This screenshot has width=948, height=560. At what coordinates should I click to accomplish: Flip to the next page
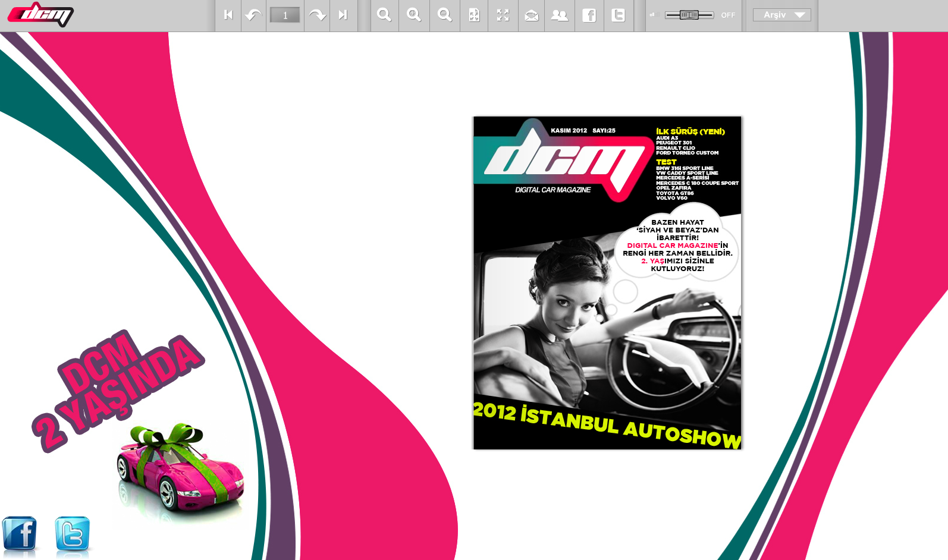click(x=317, y=15)
